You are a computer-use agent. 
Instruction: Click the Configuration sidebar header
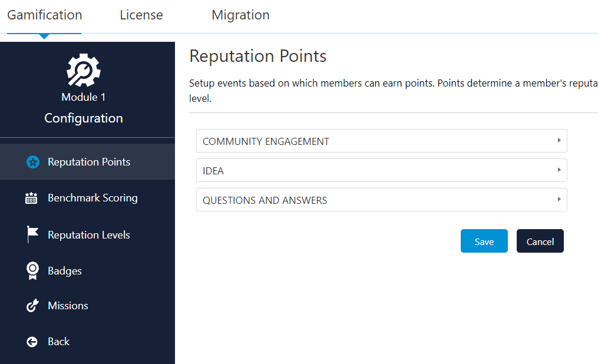click(83, 118)
